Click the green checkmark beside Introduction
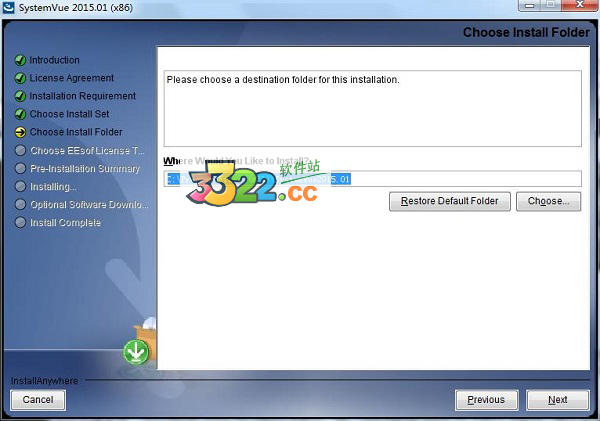Screen dimensions: 600x421 click(x=20, y=60)
